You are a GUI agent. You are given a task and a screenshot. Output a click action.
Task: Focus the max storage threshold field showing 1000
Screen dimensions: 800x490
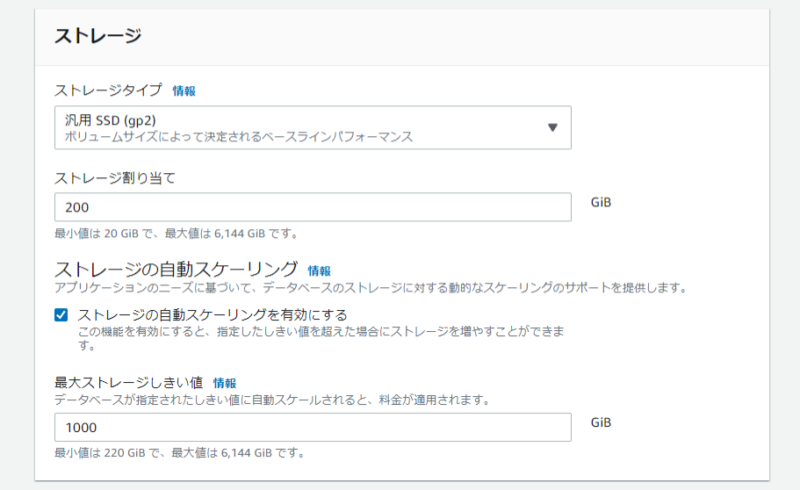click(x=313, y=427)
